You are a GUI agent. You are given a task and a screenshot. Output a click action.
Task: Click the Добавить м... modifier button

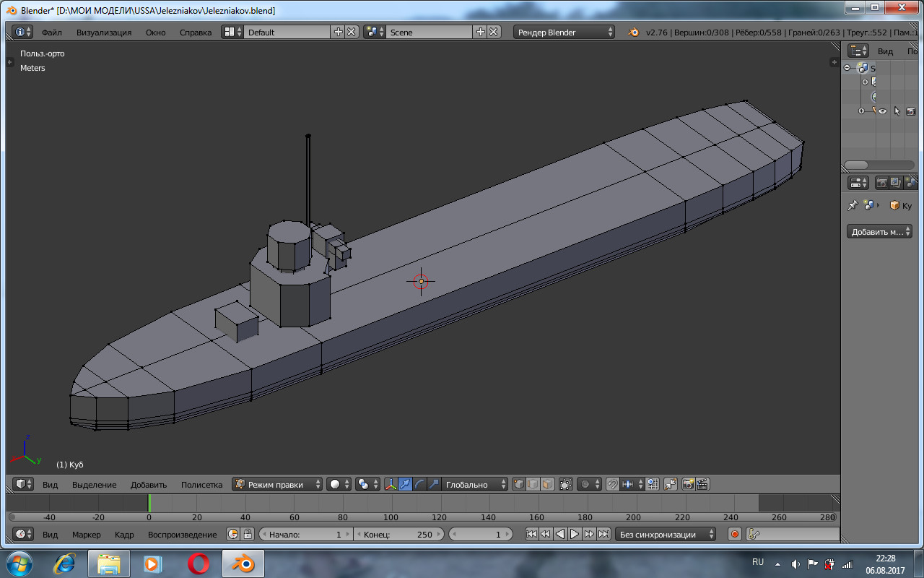879,231
